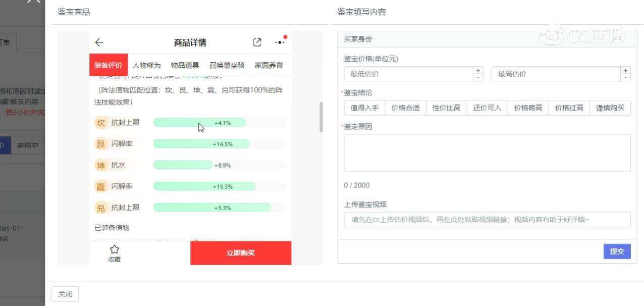Click the back arrow in product details
644x306 pixels.
click(99, 42)
